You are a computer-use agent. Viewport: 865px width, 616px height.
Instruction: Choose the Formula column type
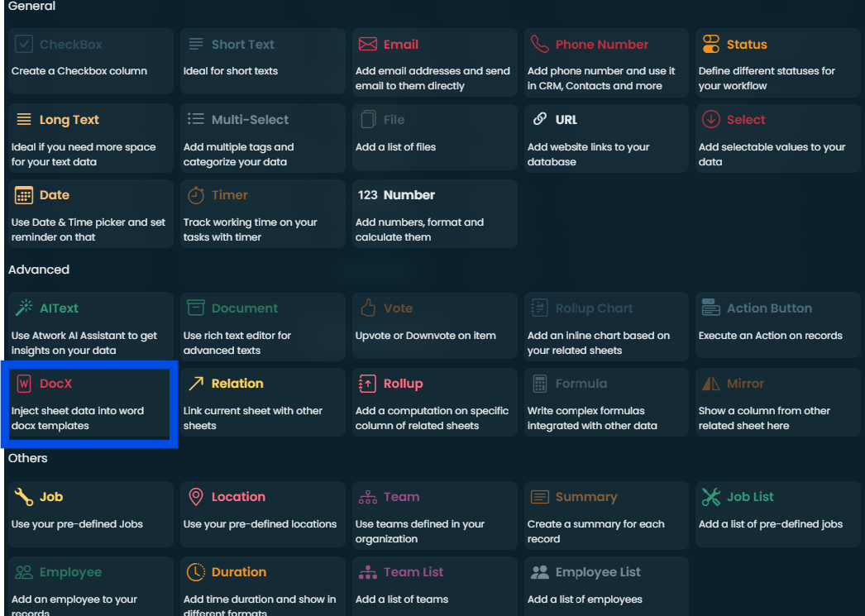tap(606, 403)
